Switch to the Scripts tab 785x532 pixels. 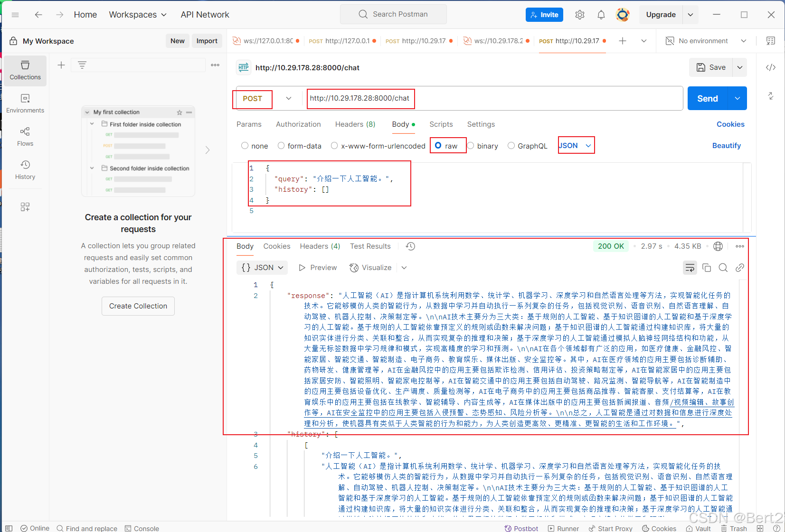coord(441,124)
